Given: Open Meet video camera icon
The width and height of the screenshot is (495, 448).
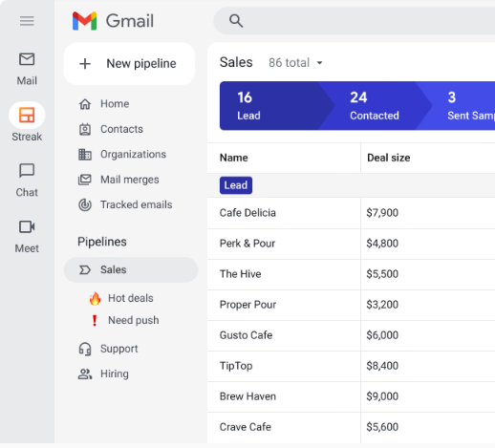Looking at the screenshot, I should (27, 226).
